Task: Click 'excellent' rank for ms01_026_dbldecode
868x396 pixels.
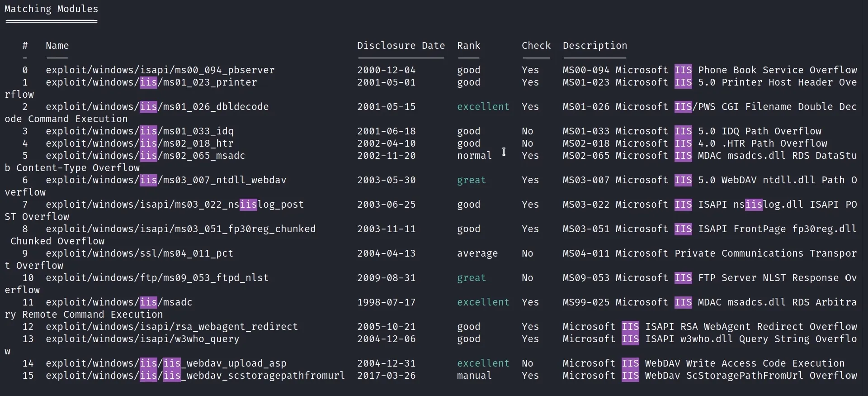Action: coord(483,107)
